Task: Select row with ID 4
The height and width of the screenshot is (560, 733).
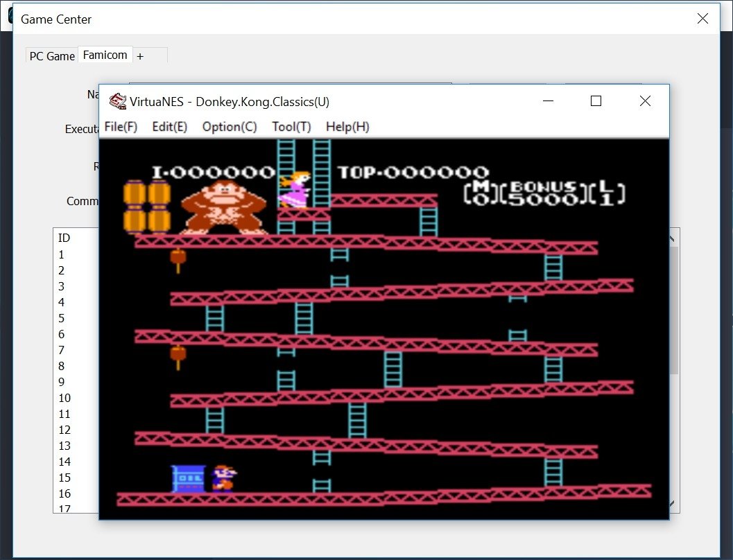Action: 61,302
